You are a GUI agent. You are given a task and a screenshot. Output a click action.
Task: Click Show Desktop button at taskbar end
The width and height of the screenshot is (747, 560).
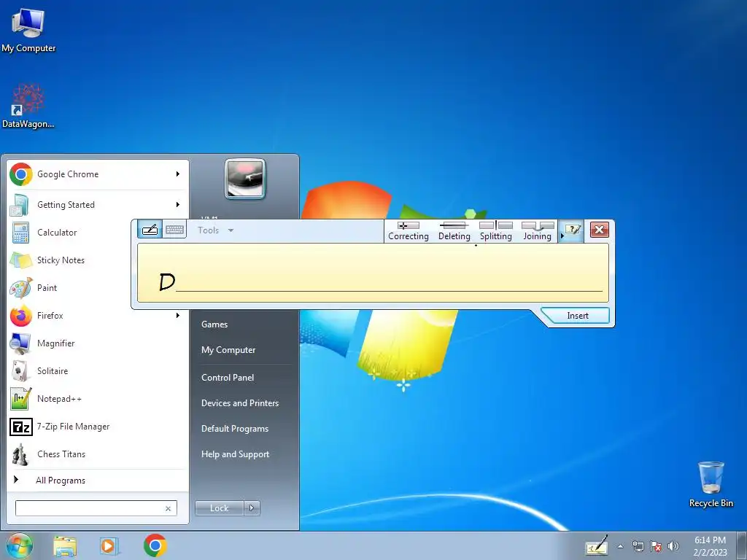click(x=742, y=546)
